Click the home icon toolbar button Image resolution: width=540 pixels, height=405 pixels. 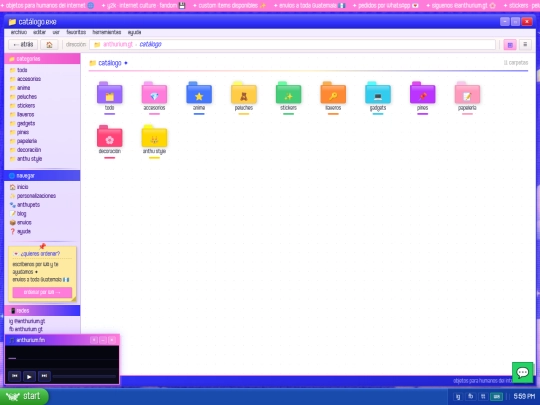[49, 44]
